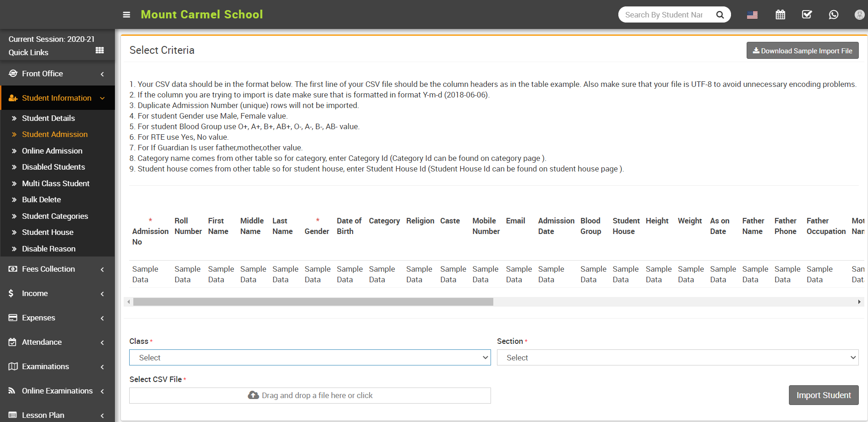Open the Quick Links grid icon
This screenshot has height=422, width=868.
[99, 50]
